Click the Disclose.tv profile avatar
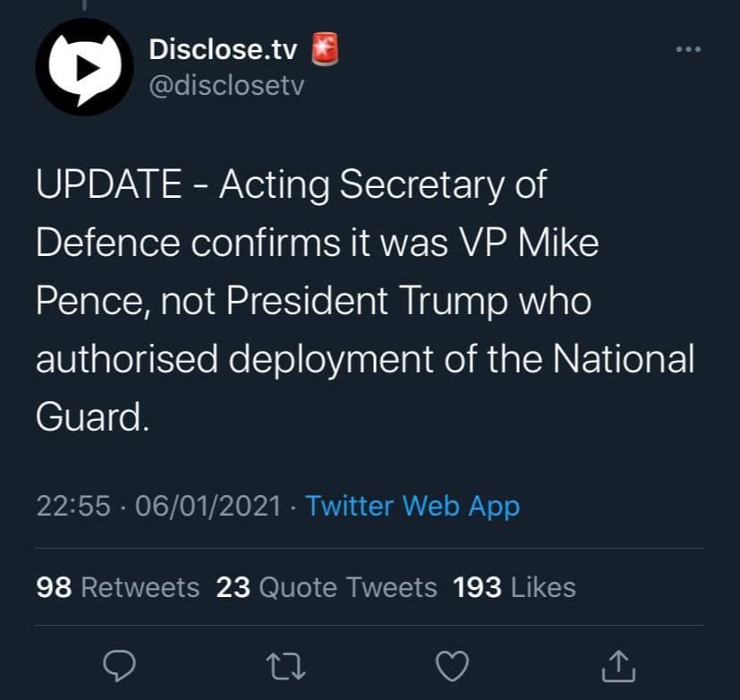Screen dimensions: 740x700 point(84,67)
